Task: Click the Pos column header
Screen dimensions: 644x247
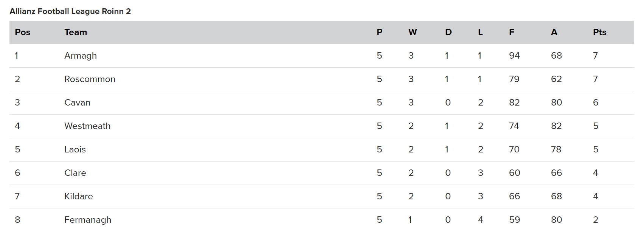Action: click(22, 32)
